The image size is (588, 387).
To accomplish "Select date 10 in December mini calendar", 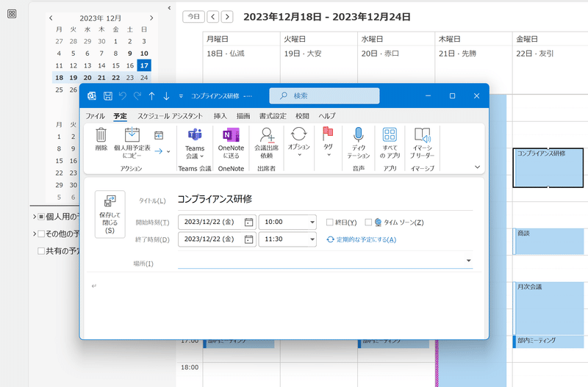I will pos(144,54).
